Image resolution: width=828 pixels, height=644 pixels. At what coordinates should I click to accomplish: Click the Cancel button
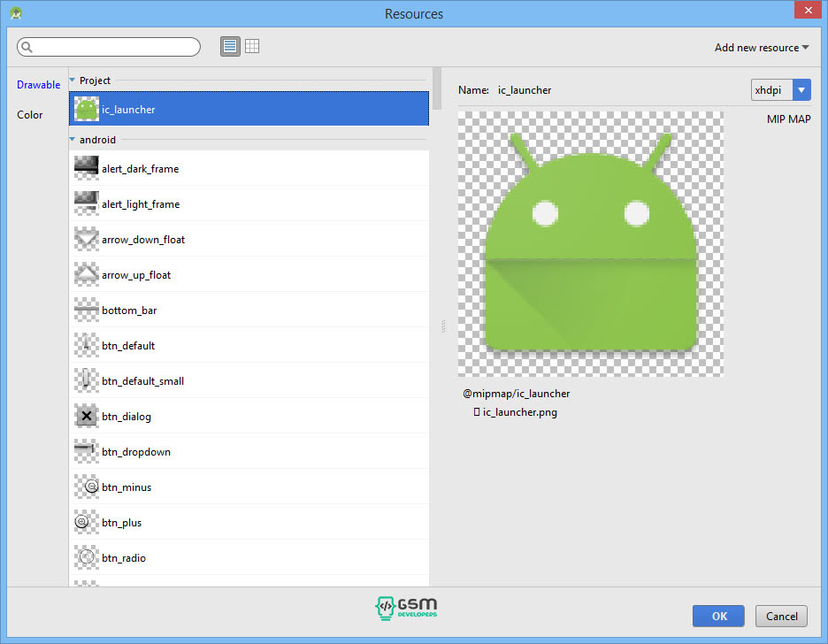click(781, 616)
